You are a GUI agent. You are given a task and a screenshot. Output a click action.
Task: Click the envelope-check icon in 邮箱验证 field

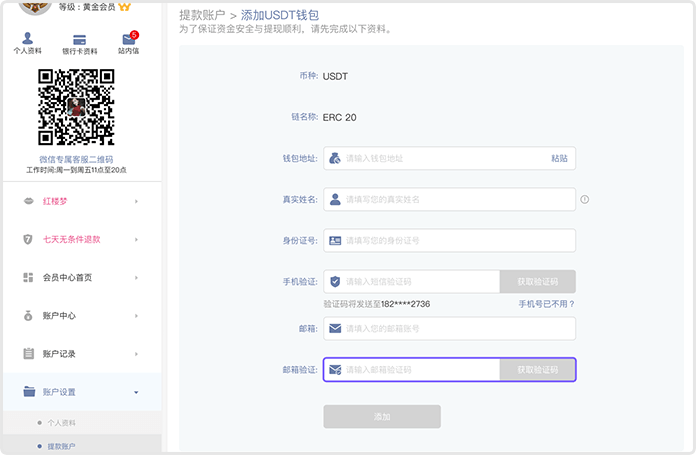pyautogui.click(x=335, y=370)
